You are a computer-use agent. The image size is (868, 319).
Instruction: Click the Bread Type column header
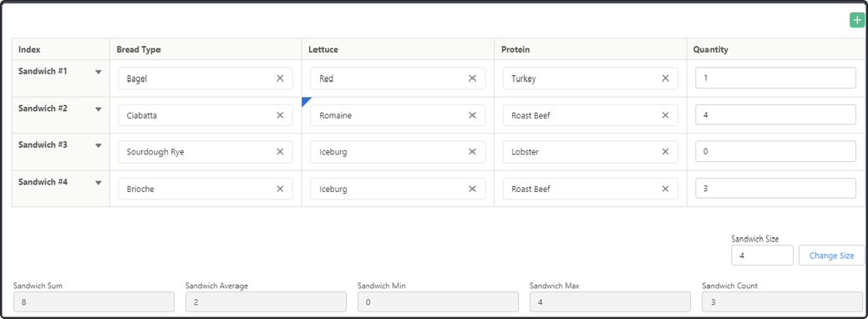click(206, 49)
